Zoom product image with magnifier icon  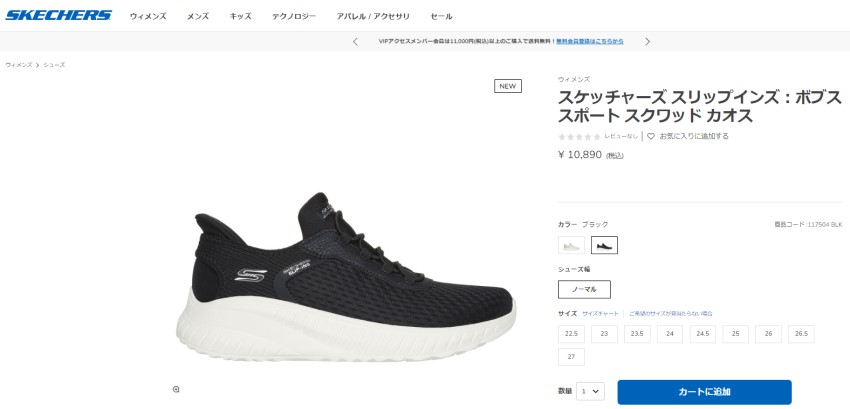click(x=176, y=389)
